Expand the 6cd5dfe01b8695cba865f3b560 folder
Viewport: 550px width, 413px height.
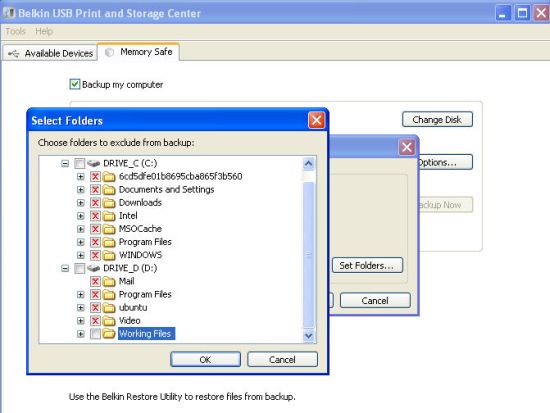[81, 176]
